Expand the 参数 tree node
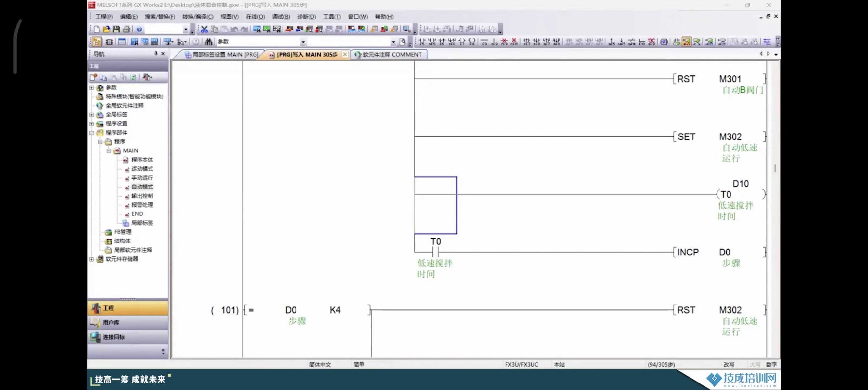868x390 pixels. coord(92,87)
